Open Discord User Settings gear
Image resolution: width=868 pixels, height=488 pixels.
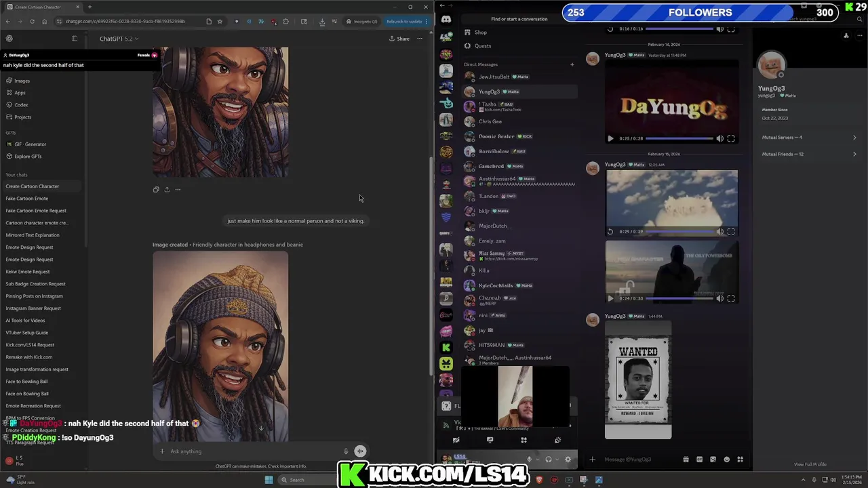pyautogui.click(x=568, y=460)
